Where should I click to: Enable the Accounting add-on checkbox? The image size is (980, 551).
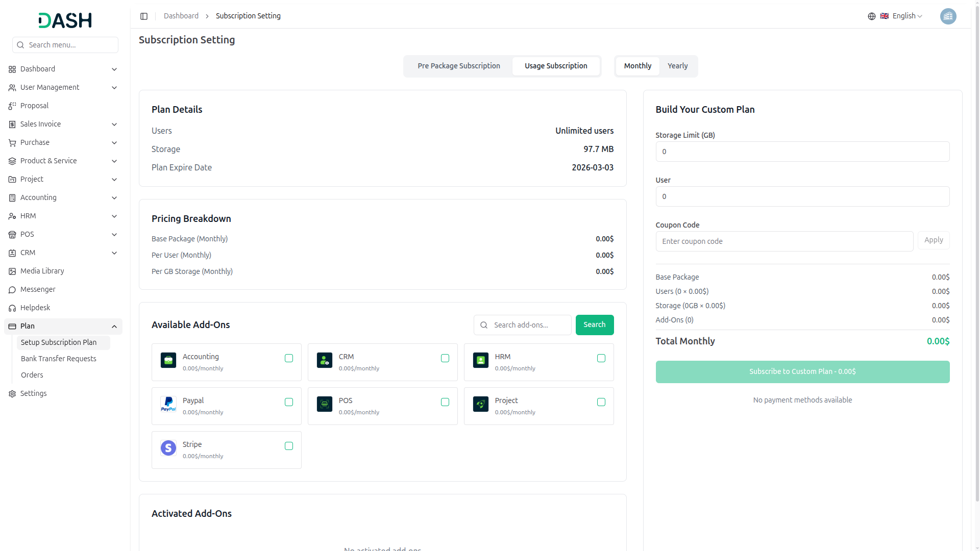(x=289, y=359)
